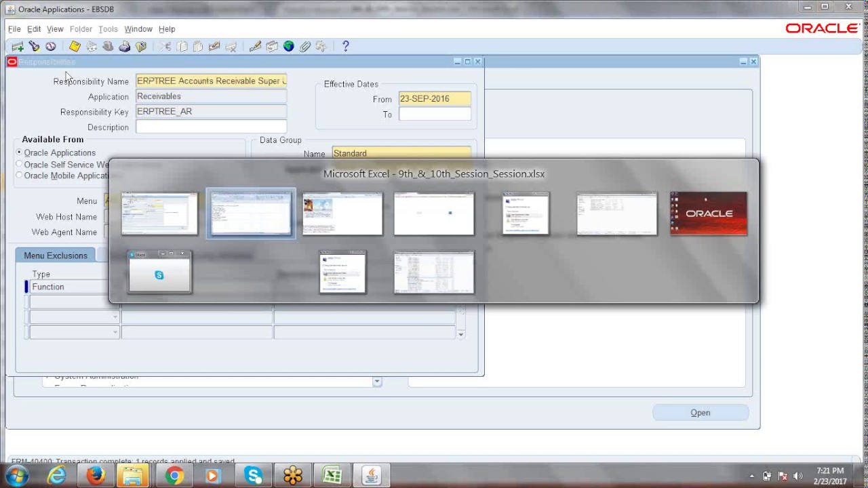
Task: Click the Translations globe icon
Action: (x=289, y=46)
